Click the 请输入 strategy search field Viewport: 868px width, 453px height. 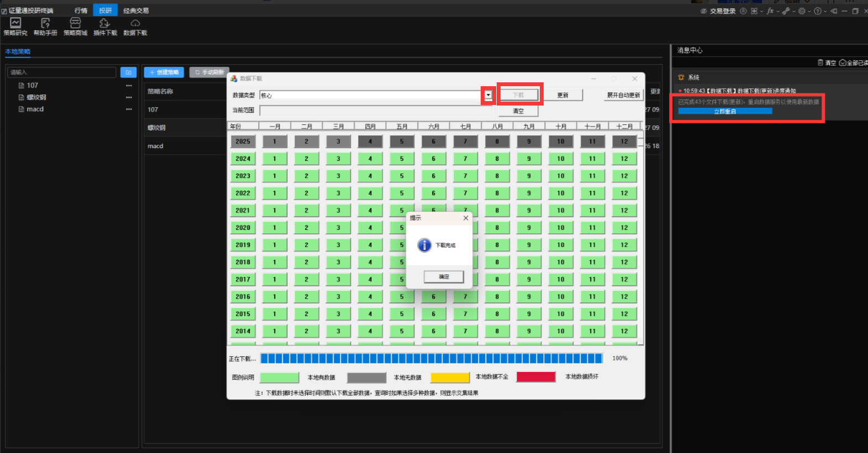61,72
